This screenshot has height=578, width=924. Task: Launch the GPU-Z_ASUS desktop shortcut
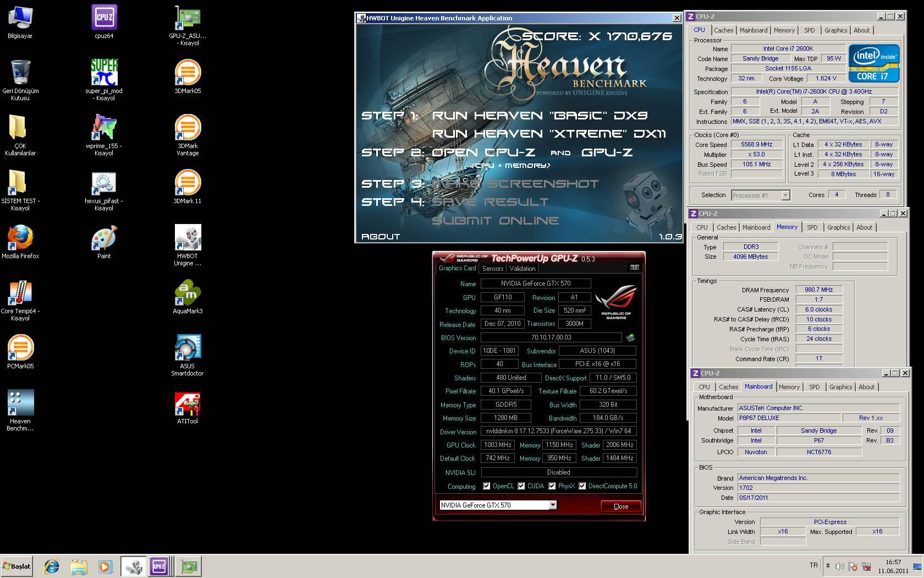pyautogui.click(x=188, y=25)
